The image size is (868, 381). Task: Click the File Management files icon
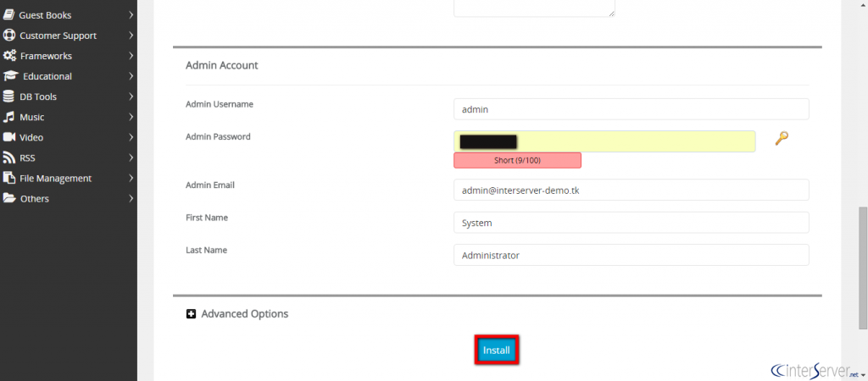(x=8, y=178)
